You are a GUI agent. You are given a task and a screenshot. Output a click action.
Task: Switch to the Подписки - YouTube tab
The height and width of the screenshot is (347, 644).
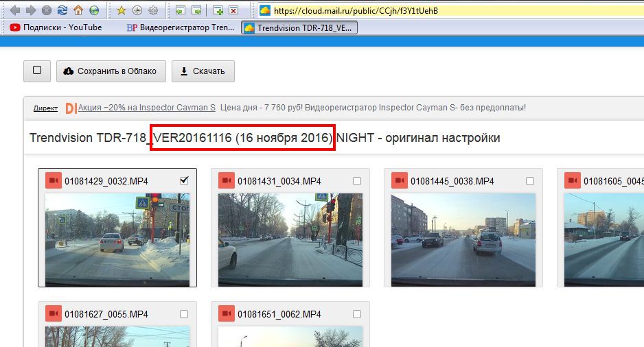62,27
